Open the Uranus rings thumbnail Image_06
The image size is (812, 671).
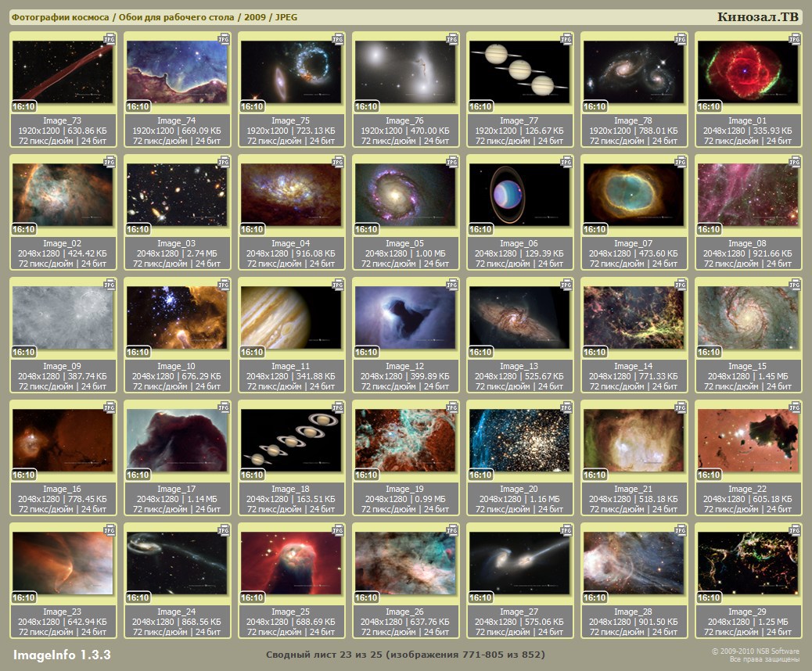click(x=519, y=195)
